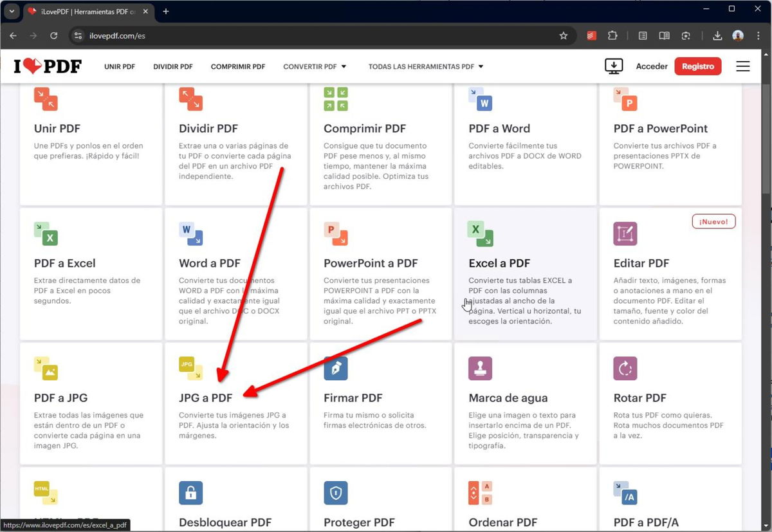
Task: Open the Acceder login link
Action: [x=652, y=66]
